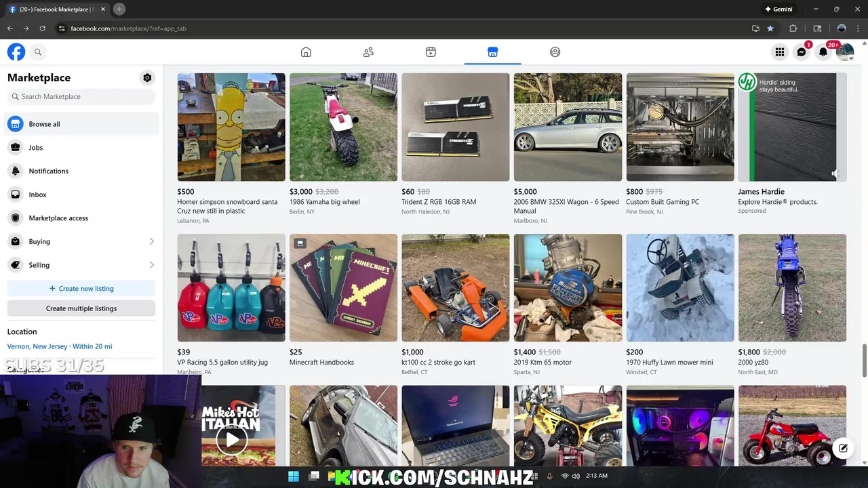The image size is (868, 488).
Task: Open Jobs in Marketplace sidebar
Action: (x=81, y=147)
